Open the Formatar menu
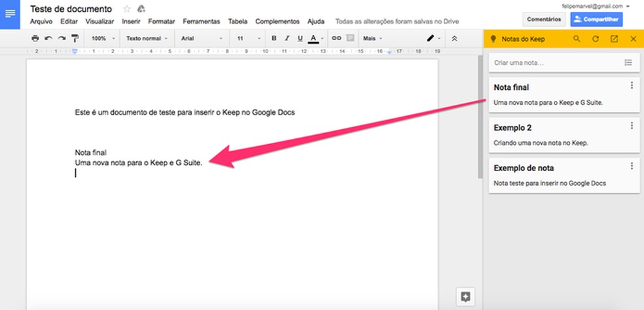Screen dimensions: 644x310 coord(162,22)
